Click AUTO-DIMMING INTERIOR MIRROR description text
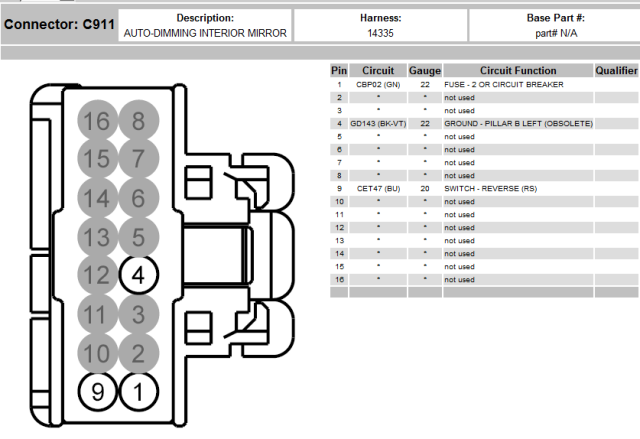 [205, 33]
